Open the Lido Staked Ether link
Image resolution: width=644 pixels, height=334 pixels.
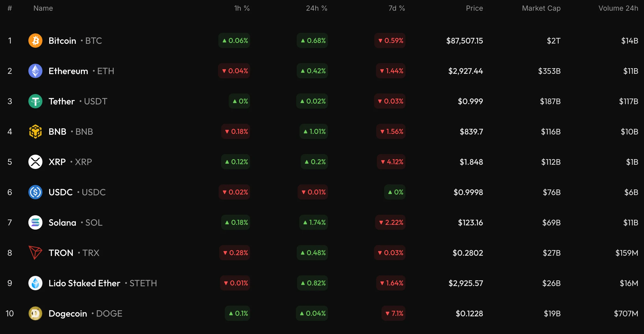pos(84,283)
